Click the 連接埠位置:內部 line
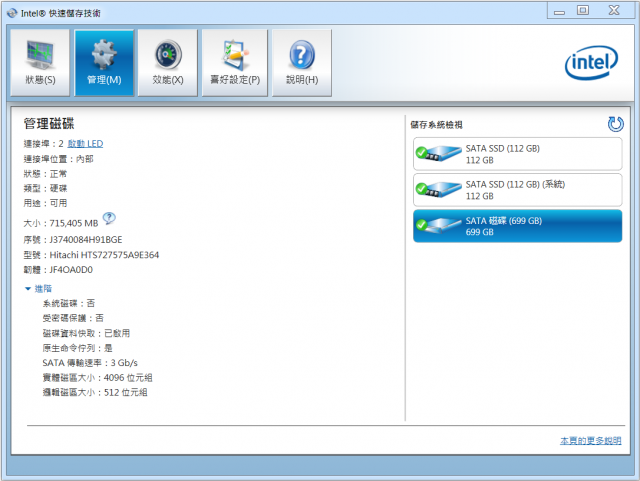The height and width of the screenshot is (481, 640). click(x=58, y=159)
